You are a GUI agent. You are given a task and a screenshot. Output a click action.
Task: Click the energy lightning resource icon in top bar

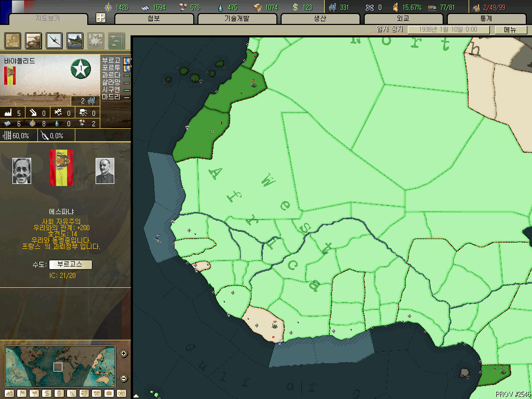pos(108,7)
